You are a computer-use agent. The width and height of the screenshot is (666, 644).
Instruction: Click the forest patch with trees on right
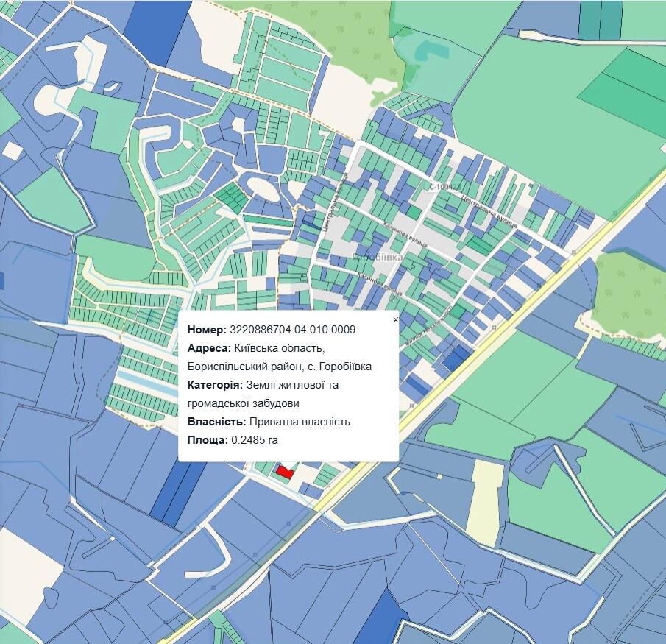[x=629, y=294]
